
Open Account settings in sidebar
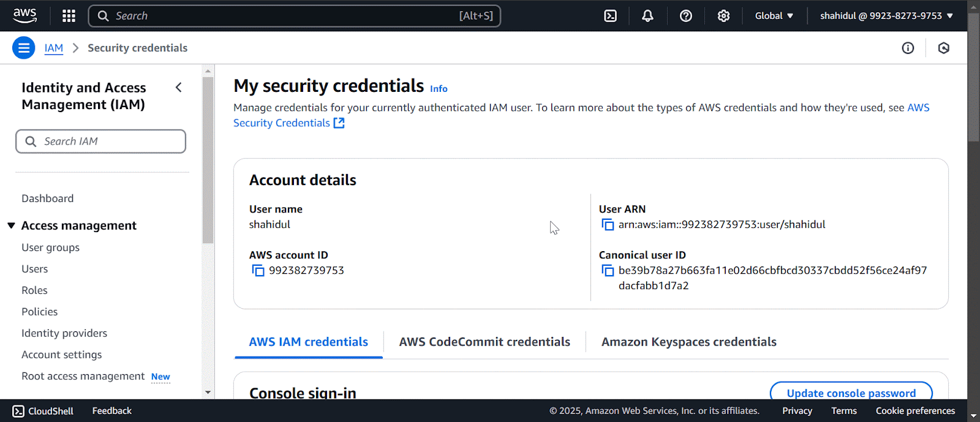[62, 355]
